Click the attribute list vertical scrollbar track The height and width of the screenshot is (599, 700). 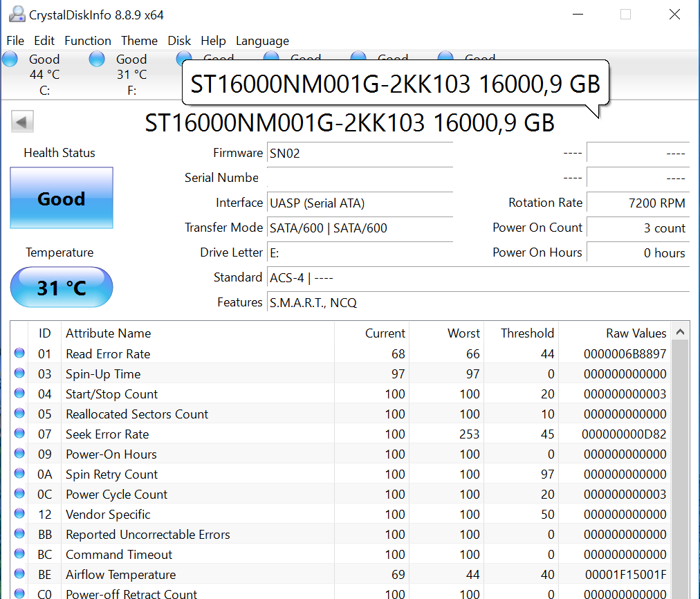pyautogui.click(x=680, y=470)
